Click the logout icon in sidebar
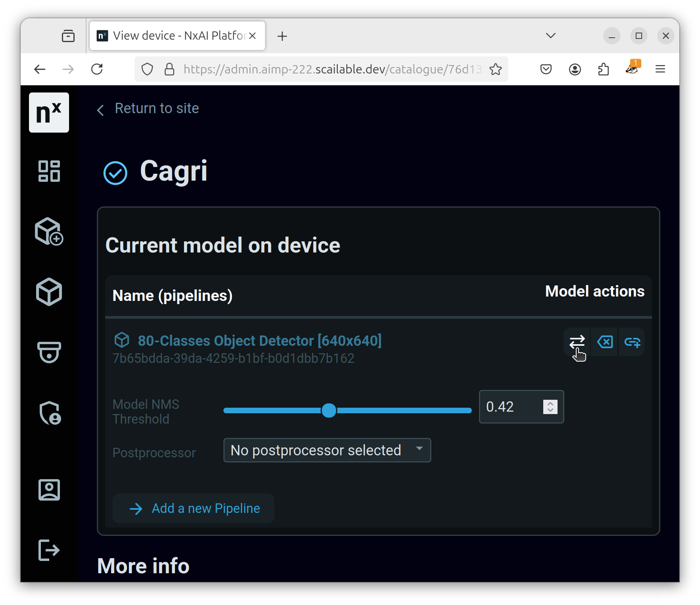 pos(49,550)
